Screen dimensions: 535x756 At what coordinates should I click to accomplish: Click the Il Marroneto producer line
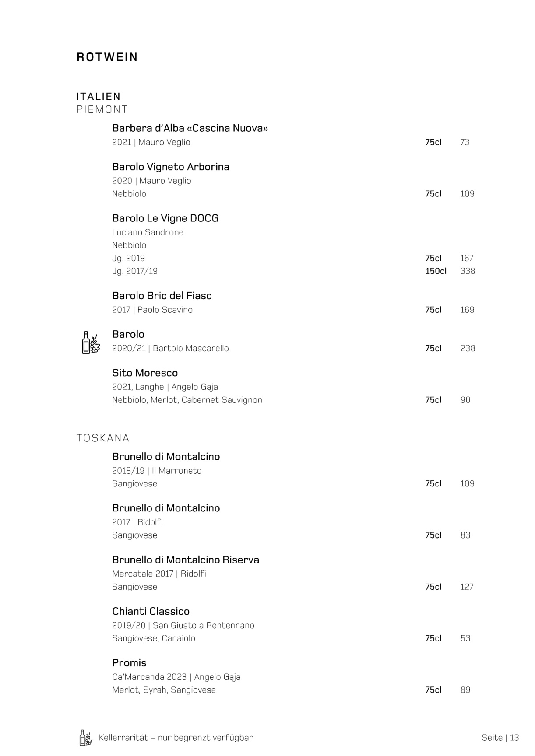click(157, 471)
